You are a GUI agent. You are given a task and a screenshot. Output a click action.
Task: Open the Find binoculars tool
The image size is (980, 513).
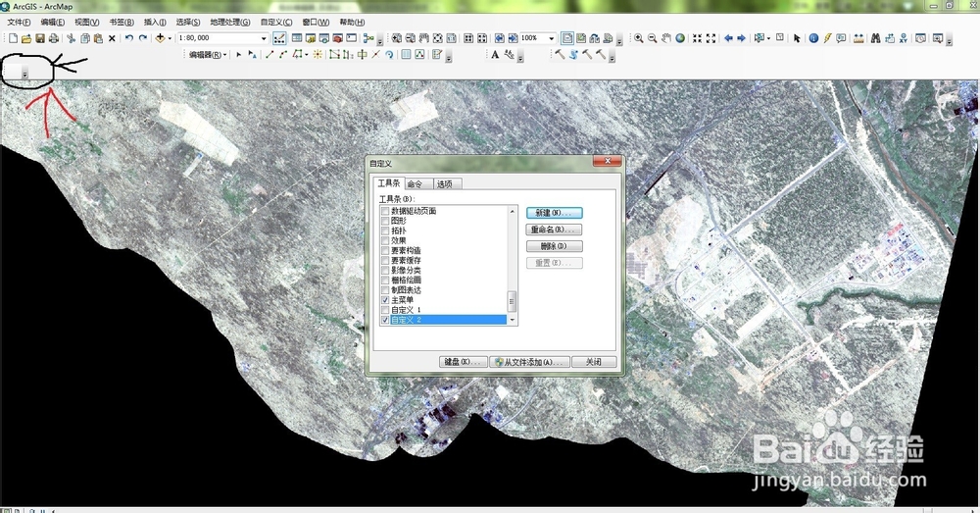click(x=875, y=38)
